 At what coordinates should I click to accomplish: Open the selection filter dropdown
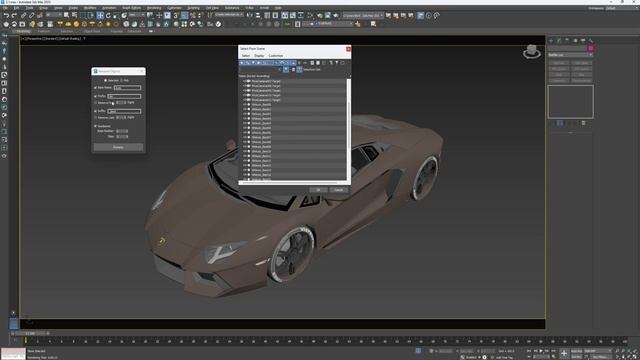pyautogui.click(x=54, y=15)
